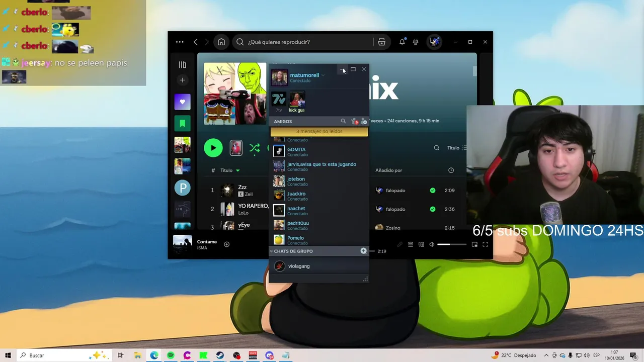Screen dimensions: 644x362
Task: Open Spotify's Browse icon in the search bar
Action: (382, 42)
